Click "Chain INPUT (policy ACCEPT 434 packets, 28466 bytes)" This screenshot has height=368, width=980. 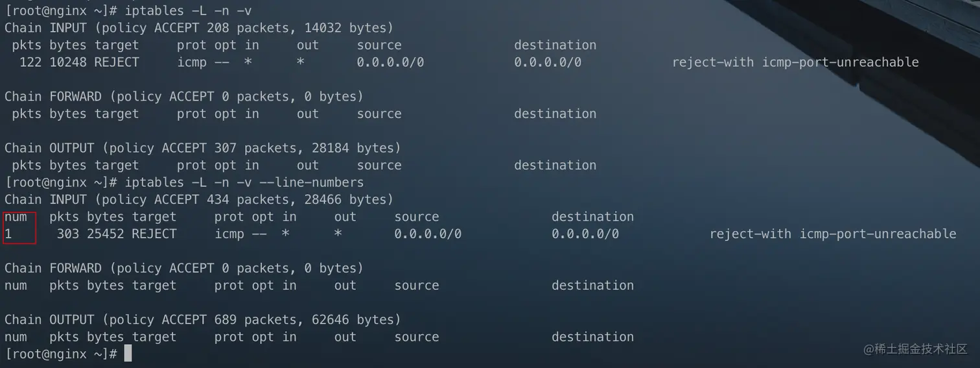(199, 199)
